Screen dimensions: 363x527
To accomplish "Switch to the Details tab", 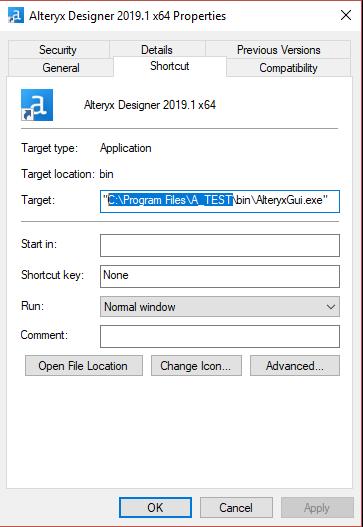I will (x=157, y=50).
